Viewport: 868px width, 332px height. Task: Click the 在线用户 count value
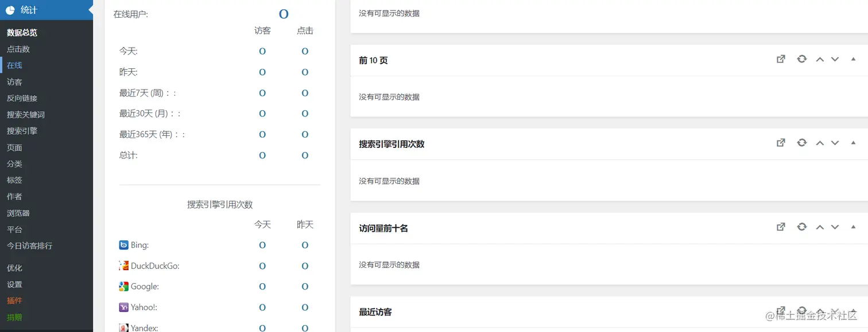[284, 14]
